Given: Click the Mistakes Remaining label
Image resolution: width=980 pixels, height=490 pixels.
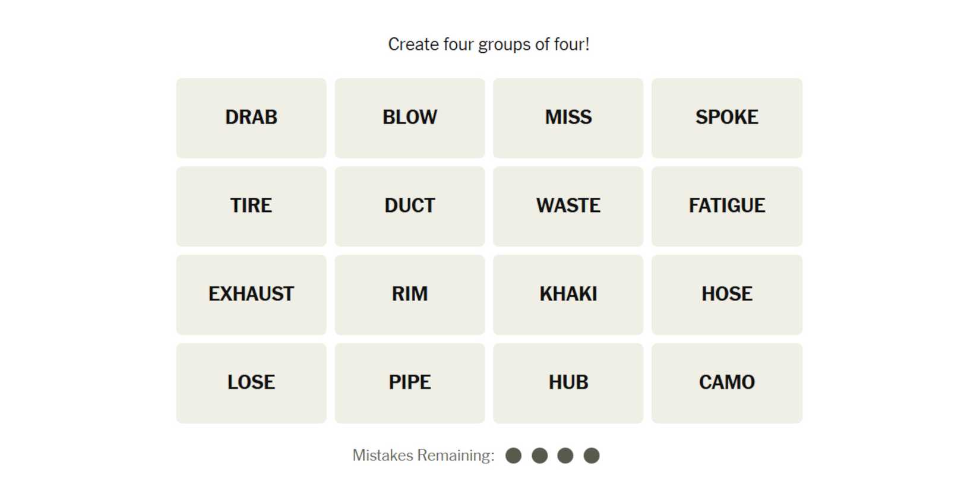Looking at the screenshot, I should (x=423, y=456).
